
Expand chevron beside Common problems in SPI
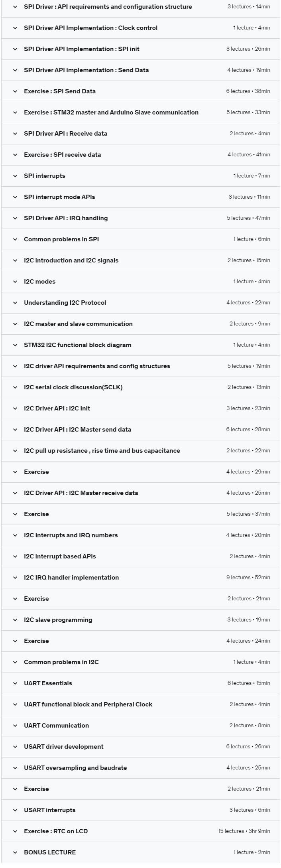[15, 239]
